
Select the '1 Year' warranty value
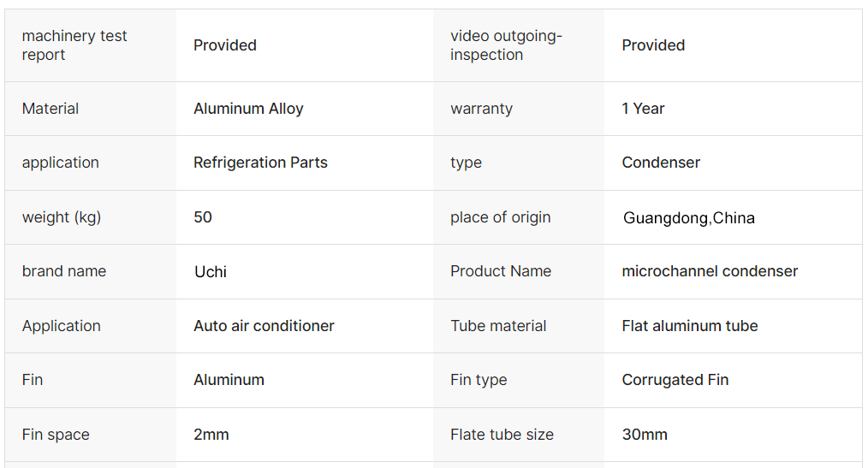point(643,109)
